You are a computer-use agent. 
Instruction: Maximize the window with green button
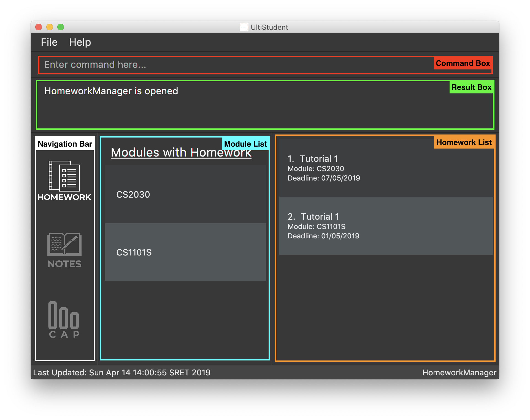61,27
